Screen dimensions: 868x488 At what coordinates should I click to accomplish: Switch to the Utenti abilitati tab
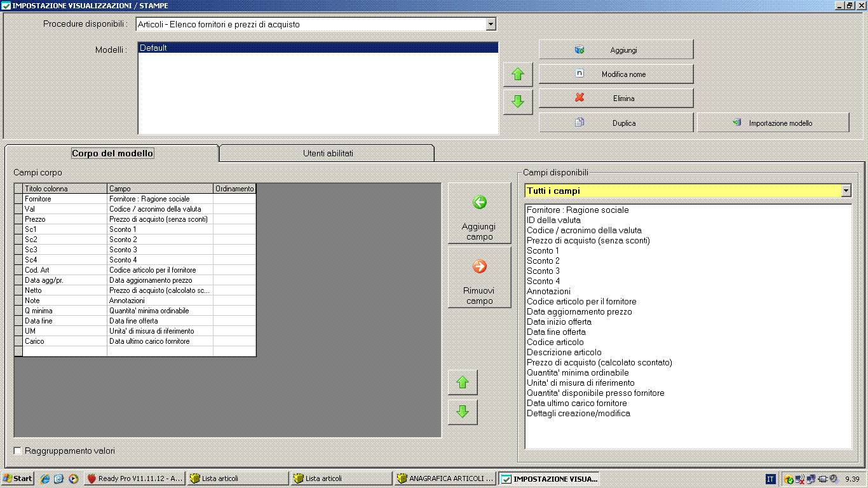327,153
